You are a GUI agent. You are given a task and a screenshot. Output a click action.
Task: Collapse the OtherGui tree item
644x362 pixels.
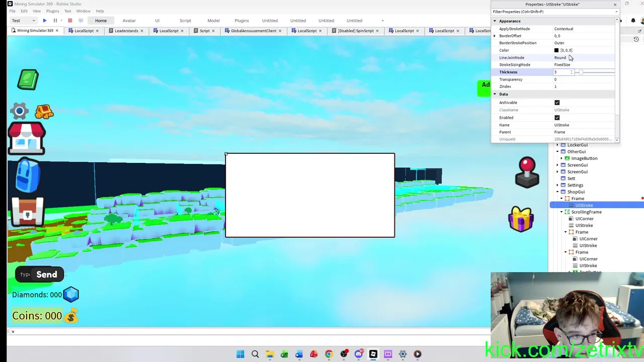557,152
